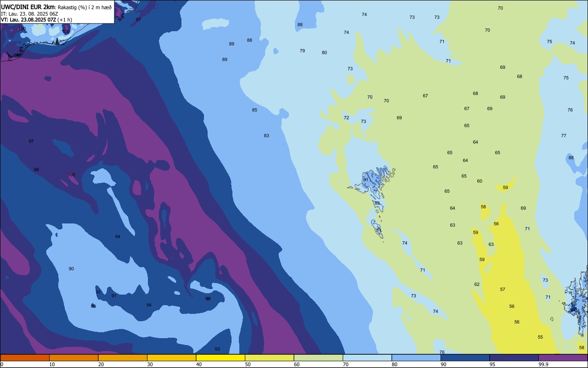This screenshot has height=368, width=588.
Task: Click the map value 77 near right edge
Action: coord(564,136)
